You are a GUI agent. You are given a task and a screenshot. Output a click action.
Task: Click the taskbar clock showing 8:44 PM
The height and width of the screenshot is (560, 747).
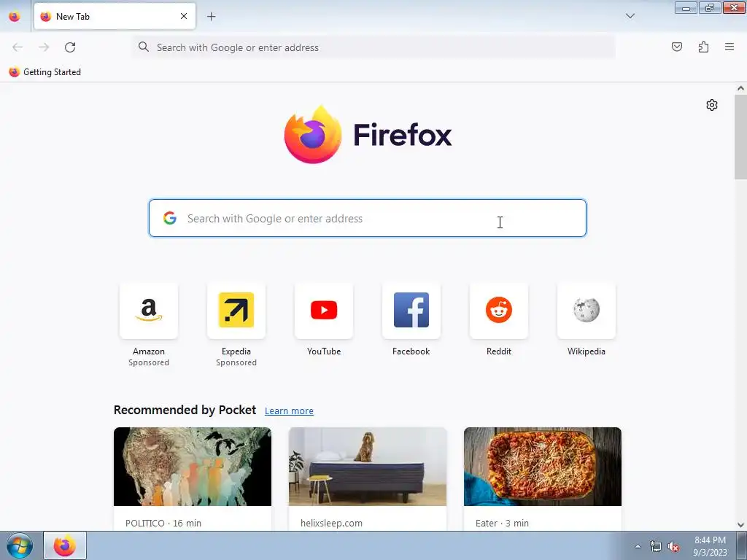coord(710,546)
